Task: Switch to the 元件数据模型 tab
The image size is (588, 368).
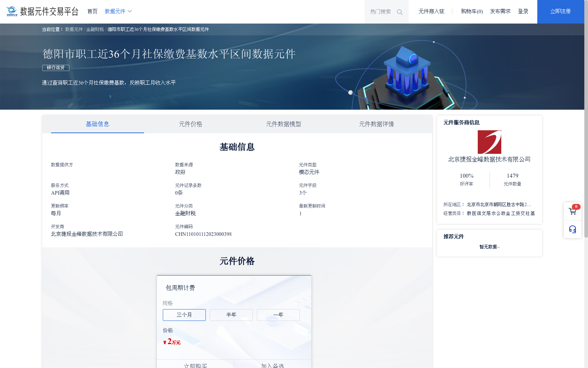Action: (283, 124)
